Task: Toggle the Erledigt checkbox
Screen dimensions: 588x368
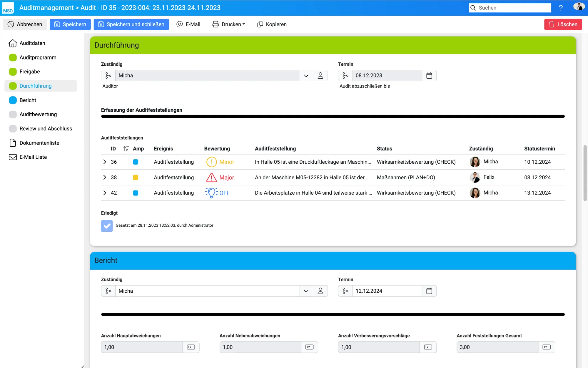Action: click(107, 226)
